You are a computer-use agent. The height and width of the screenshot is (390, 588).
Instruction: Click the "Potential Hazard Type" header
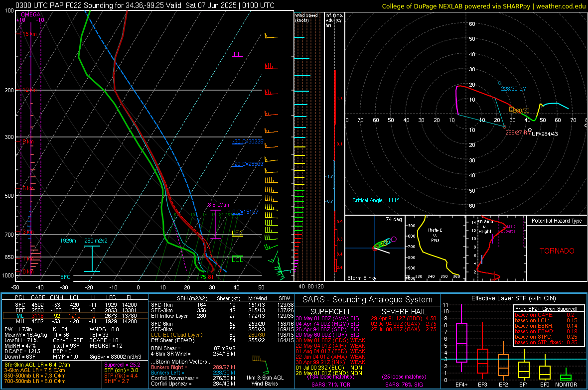(557, 221)
